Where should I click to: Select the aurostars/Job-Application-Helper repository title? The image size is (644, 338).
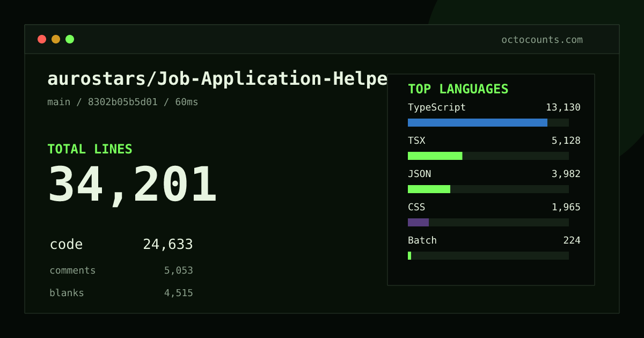click(x=217, y=79)
